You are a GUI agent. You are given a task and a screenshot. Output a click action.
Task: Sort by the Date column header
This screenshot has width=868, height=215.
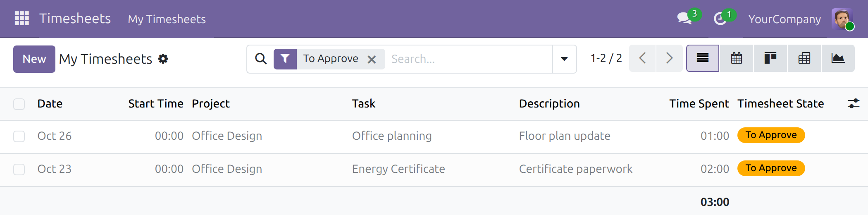pyautogui.click(x=50, y=103)
